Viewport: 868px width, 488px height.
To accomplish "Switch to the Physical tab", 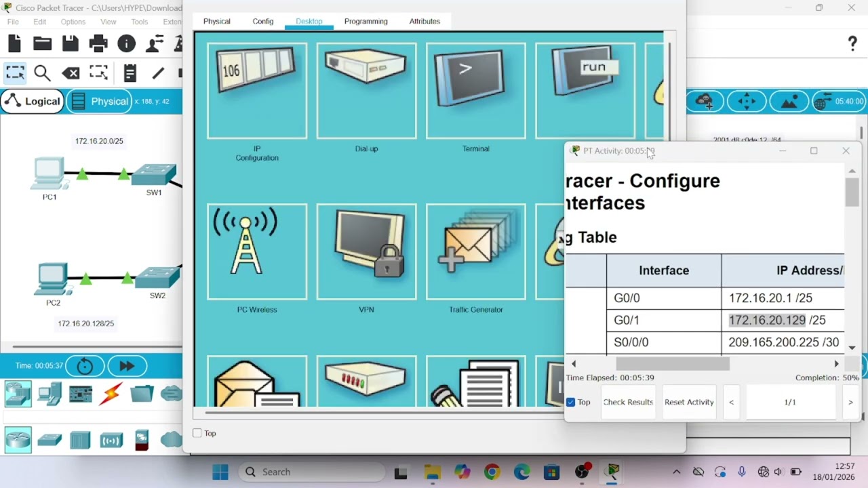I will [x=217, y=21].
